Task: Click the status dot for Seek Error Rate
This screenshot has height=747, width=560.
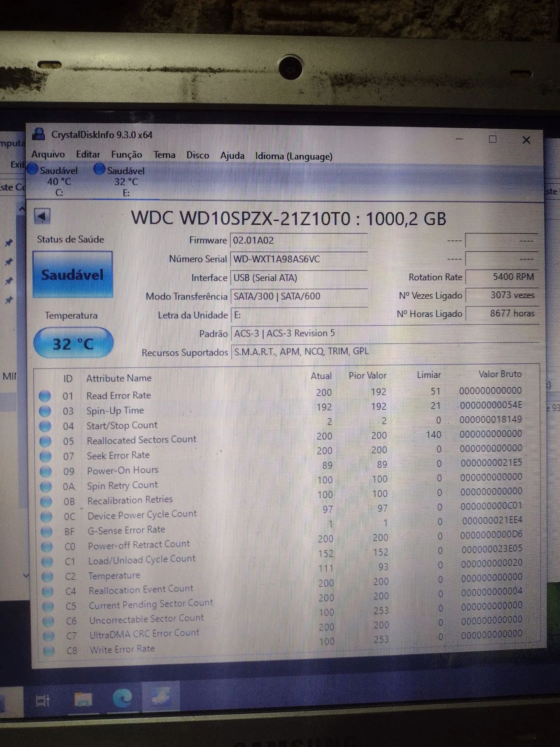Action: coord(45,456)
